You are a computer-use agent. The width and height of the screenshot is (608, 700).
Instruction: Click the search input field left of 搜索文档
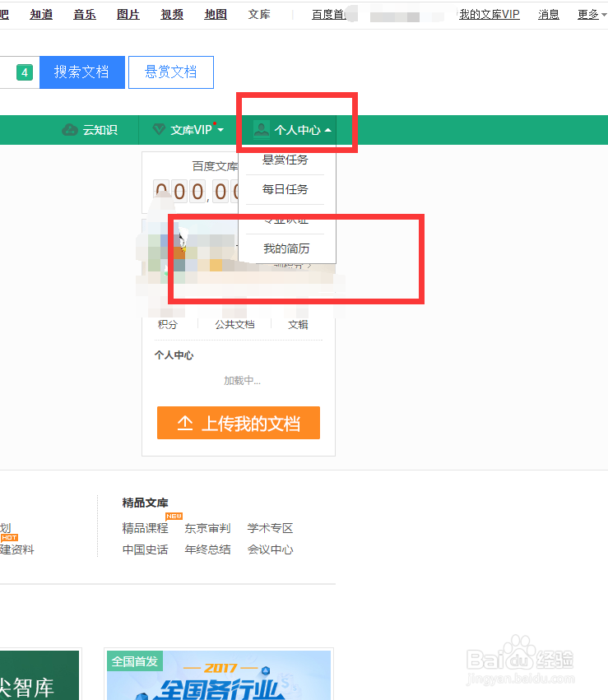[x=20, y=72]
